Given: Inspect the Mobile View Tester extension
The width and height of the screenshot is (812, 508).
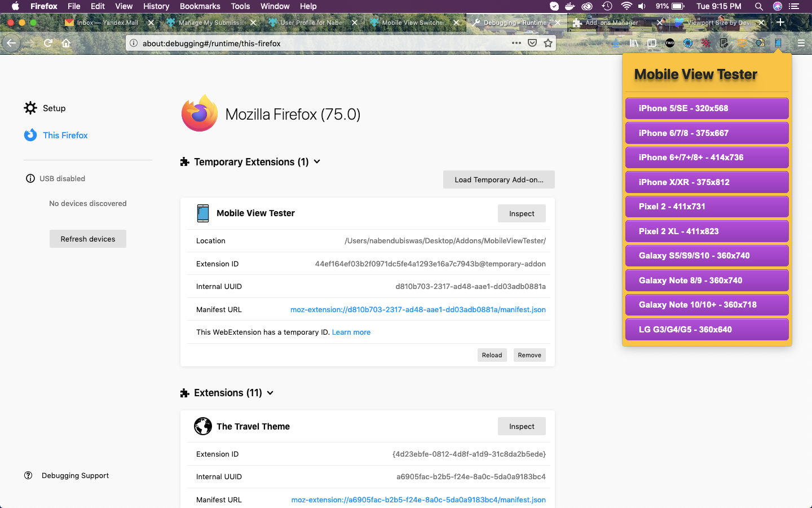Looking at the screenshot, I should [x=522, y=213].
